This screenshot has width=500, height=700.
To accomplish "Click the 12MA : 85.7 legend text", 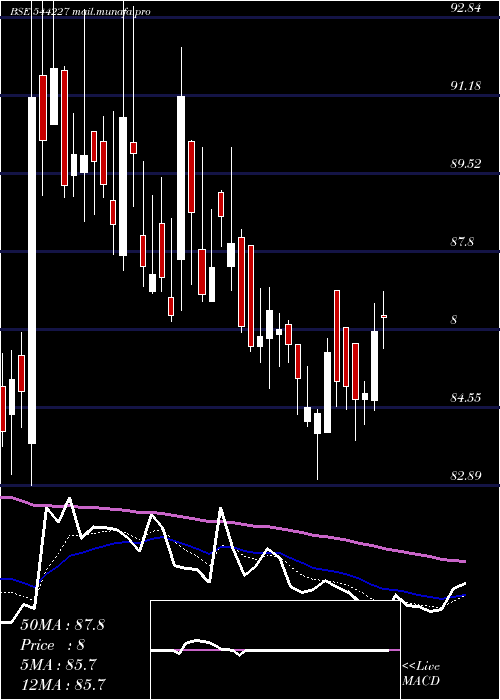I will (x=63, y=684).
